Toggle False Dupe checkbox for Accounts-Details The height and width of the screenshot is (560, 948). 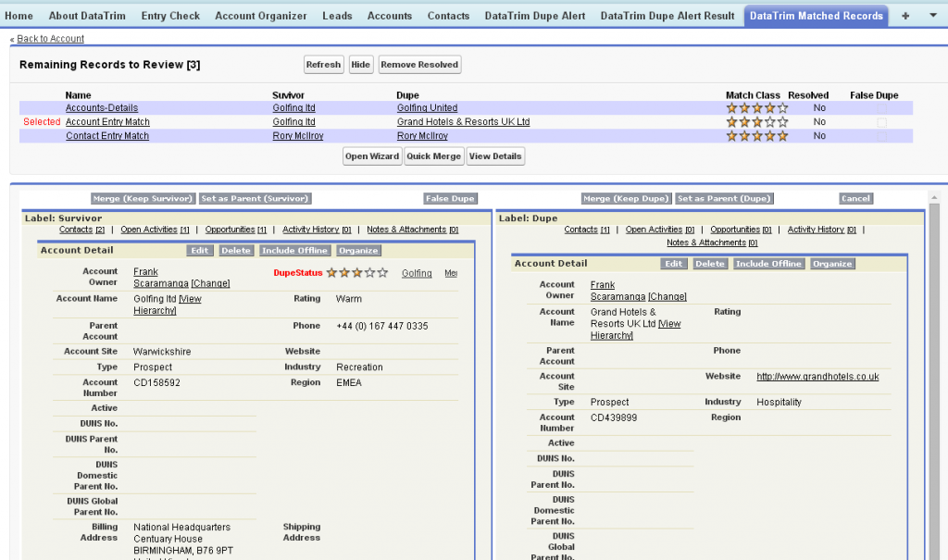click(881, 108)
